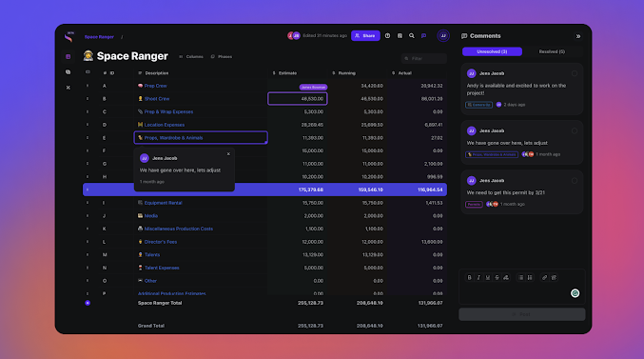Click the Media row description
The height and width of the screenshot is (359, 644).
point(150,216)
